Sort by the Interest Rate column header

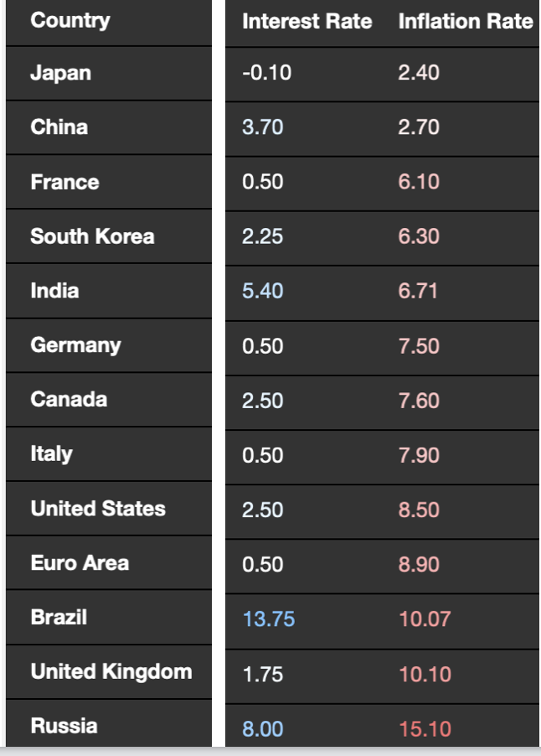(x=307, y=22)
